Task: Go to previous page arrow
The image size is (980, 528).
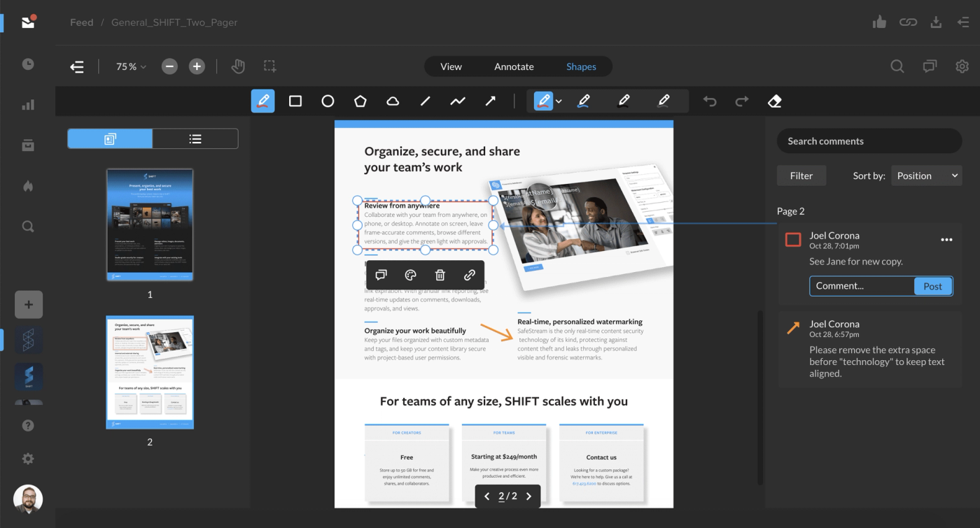Action: [x=487, y=497]
